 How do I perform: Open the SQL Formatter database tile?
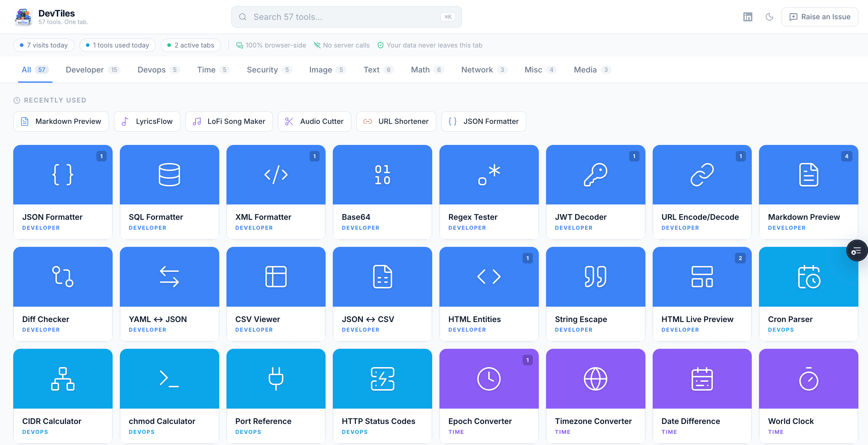[169, 192]
